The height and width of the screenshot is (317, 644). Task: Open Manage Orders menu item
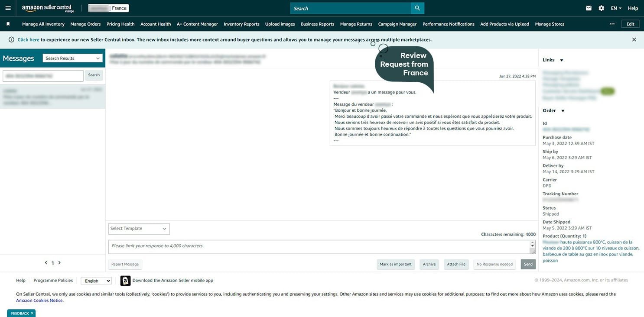point(85,24)
